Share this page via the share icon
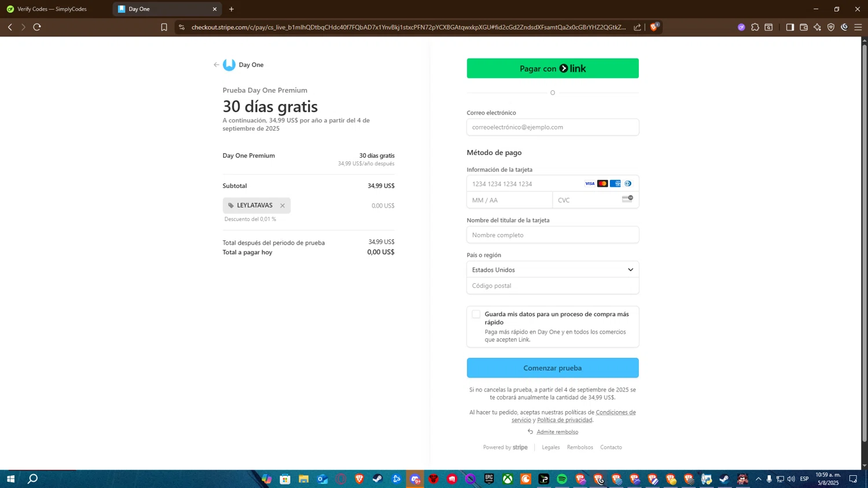The image size is (868, 488). pyautogui.click(x=637, y=27)
